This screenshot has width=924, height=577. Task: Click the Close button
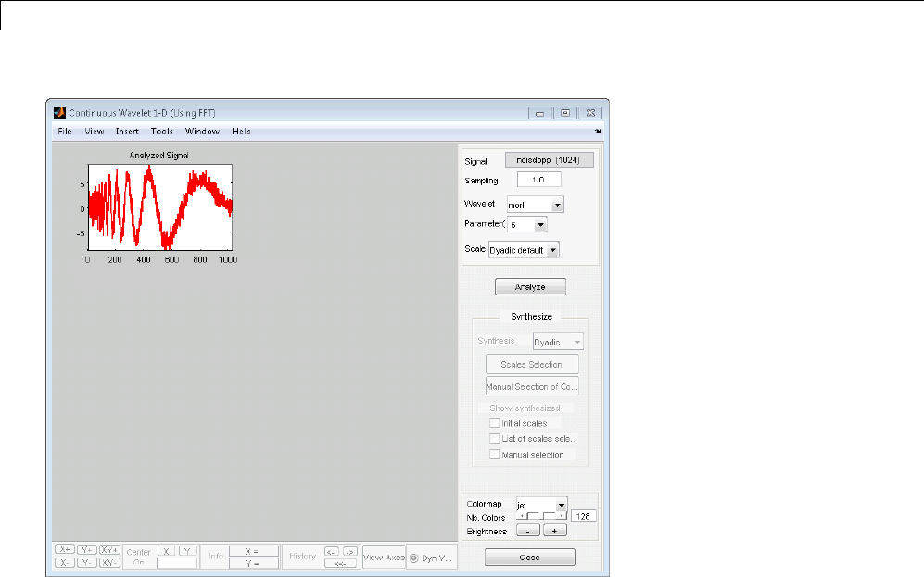click(x=530, y=557)
